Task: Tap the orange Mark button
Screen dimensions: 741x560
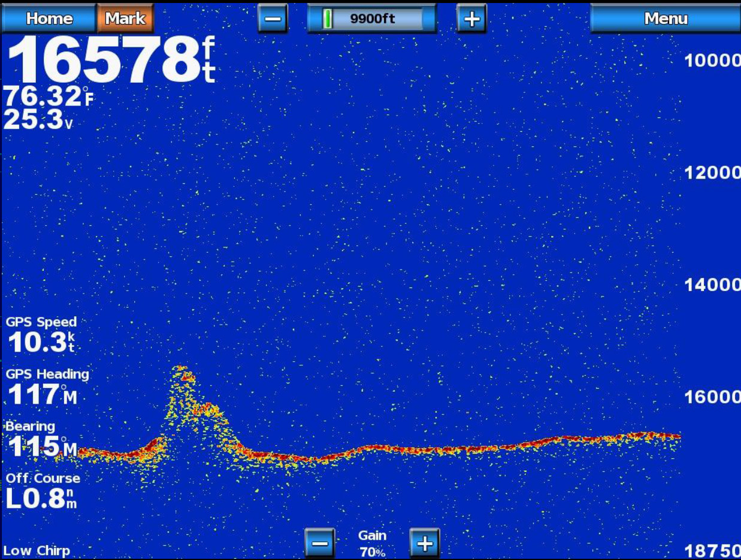Action: click(x=125, y=19)
